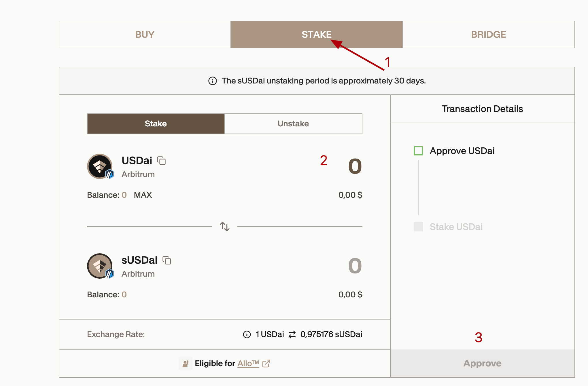This screenshot has height=386, width=588.
Task: Copy the USDai token address
Action: pyautogui.click(x=161, y=161)
